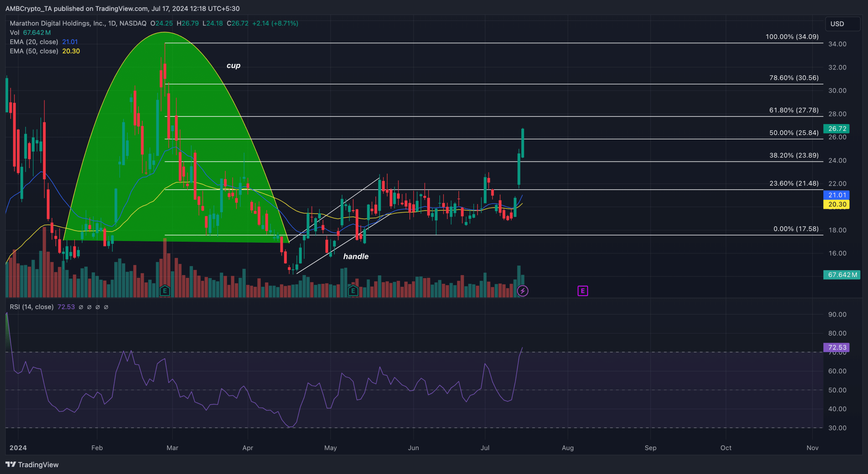Click the Mar label on time axis
The image size is (868, 474).
172,448
